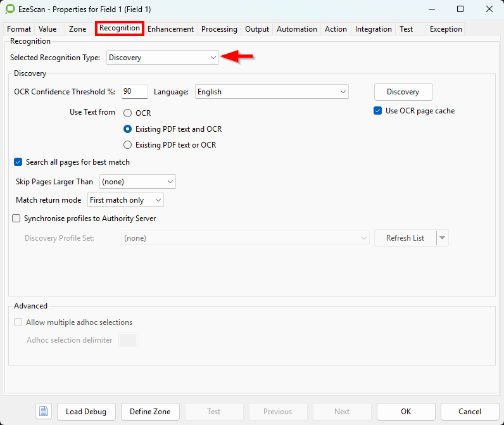Screen dimensions: 504x425
Task: Click the OCR Confidence Threshold input field
Action: [x=134, y=92]
